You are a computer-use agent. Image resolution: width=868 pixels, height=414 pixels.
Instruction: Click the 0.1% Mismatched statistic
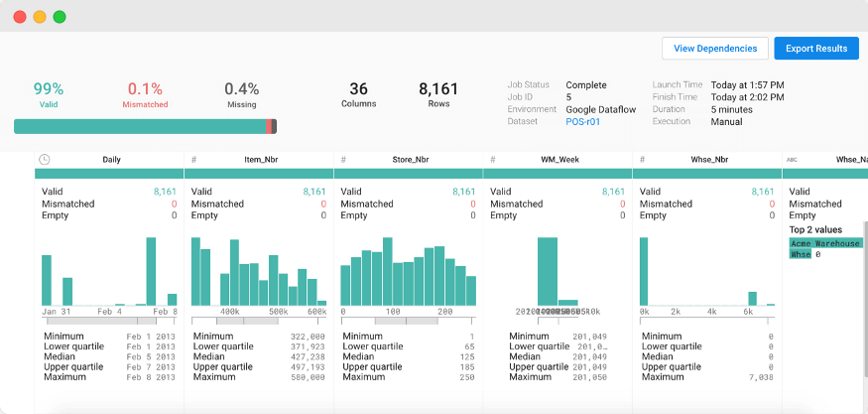point(145,93)
